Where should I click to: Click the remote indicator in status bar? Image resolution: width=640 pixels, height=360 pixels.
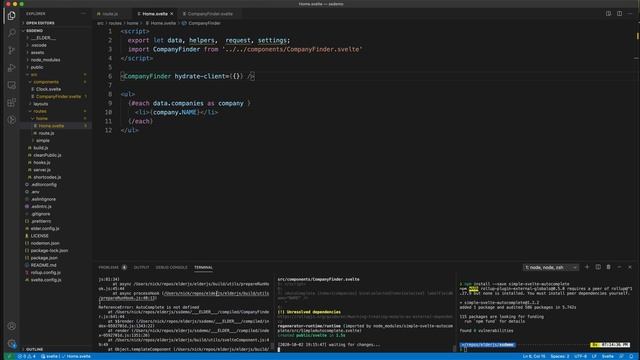pyautogui.click(x=9, y=356)
